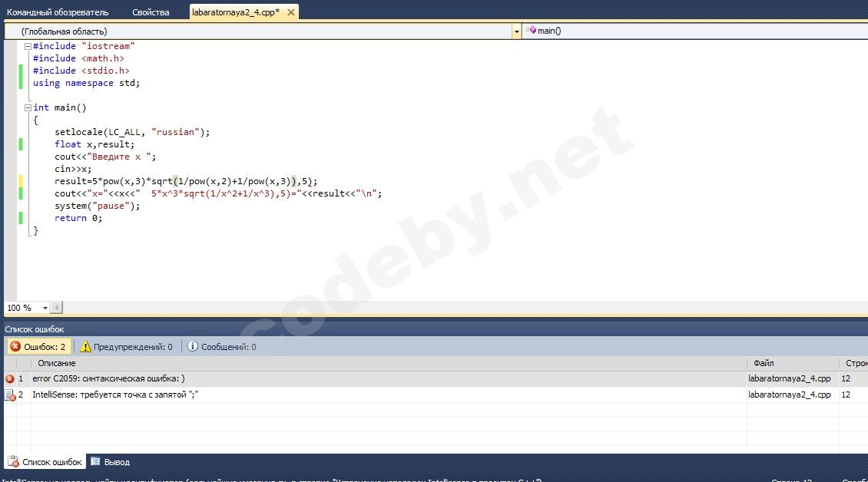Viewport: 868px width, 482px height.
Task: Click the Вывод tab icon
Action: point(95,461)
